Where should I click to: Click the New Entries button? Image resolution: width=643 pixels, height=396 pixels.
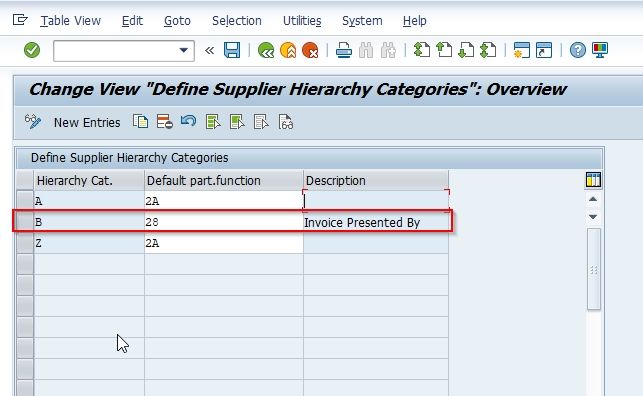coord(87,123)
